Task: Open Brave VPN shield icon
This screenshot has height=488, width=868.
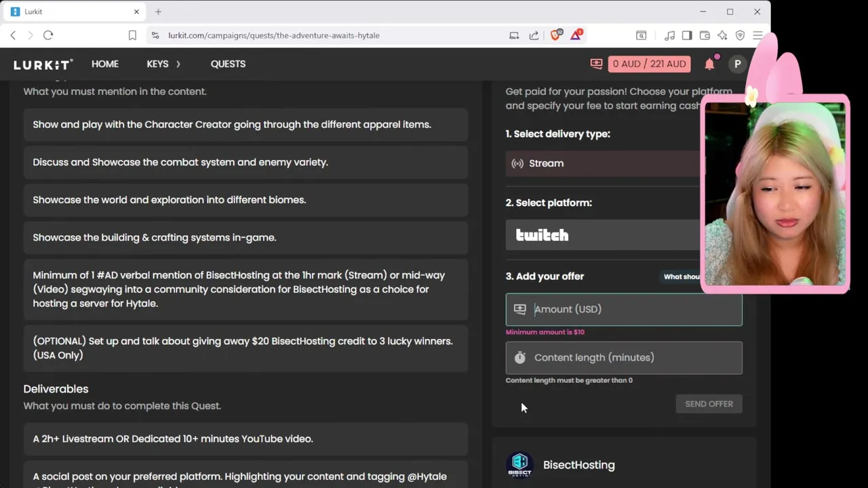Action: (x=740, y=35)
